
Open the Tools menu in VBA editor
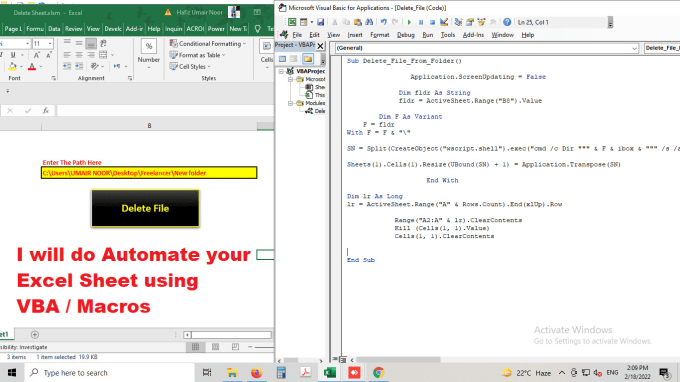click(448, 35)
